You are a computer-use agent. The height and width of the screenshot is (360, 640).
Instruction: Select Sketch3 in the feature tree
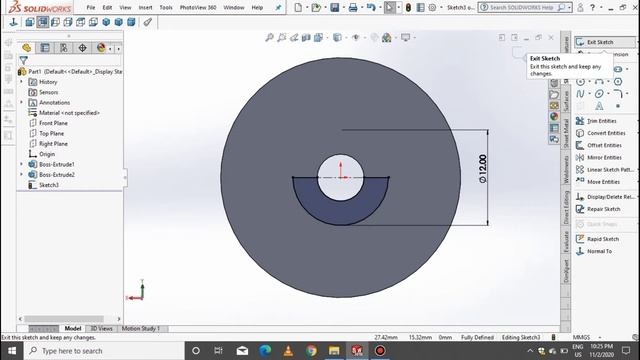click(44, 185)
